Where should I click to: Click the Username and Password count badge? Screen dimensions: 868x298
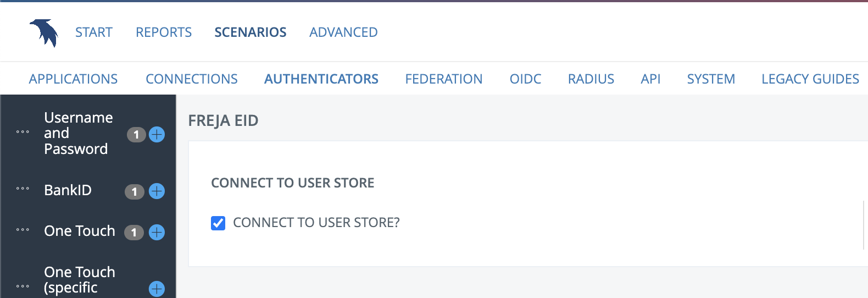click(136, 135)
